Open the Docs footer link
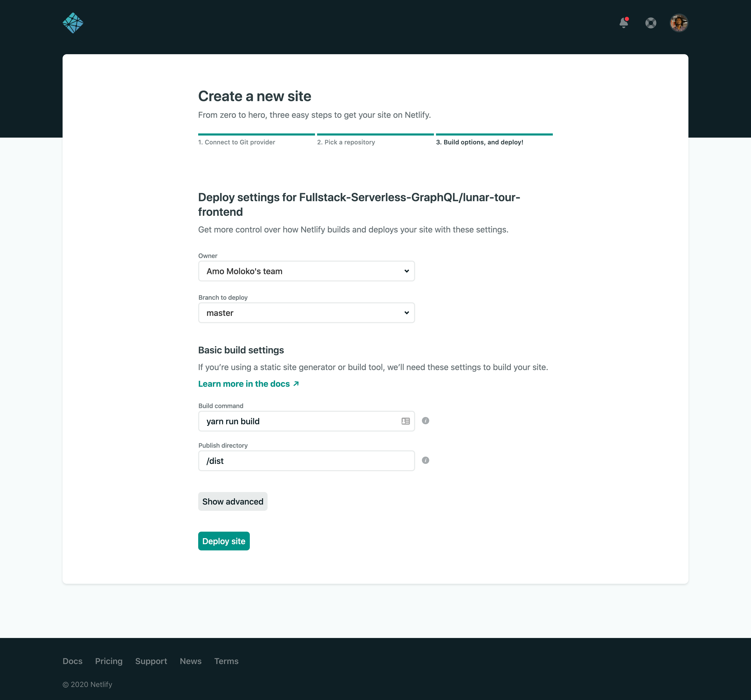The image size is (751, 700). click(72, 661)
